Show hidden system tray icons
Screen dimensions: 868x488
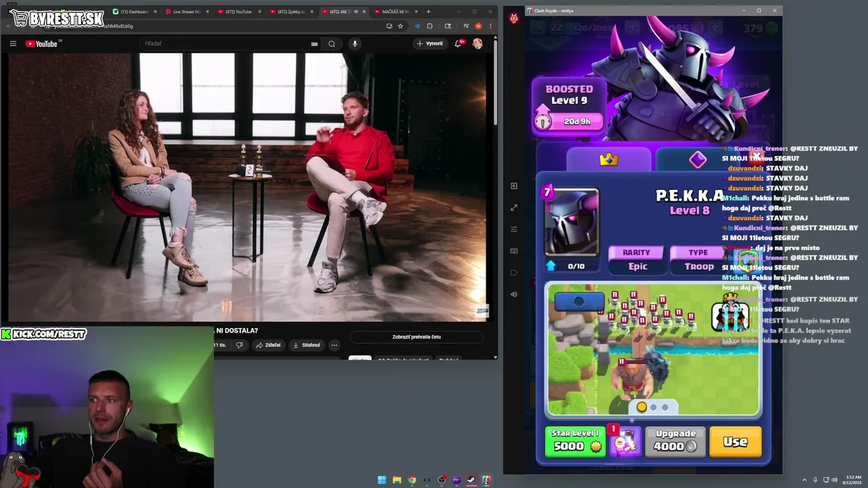(x=805, y=480)
